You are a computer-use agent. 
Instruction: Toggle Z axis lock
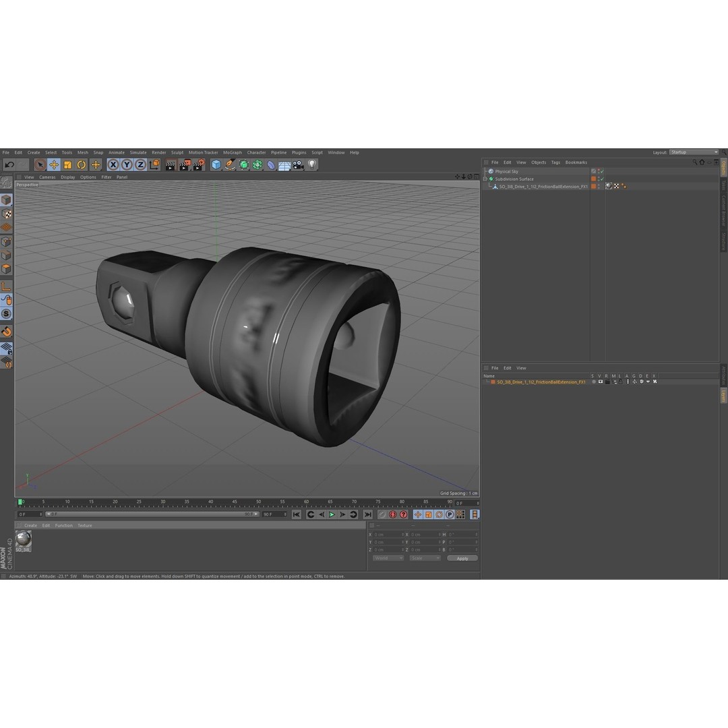point(140,165)
